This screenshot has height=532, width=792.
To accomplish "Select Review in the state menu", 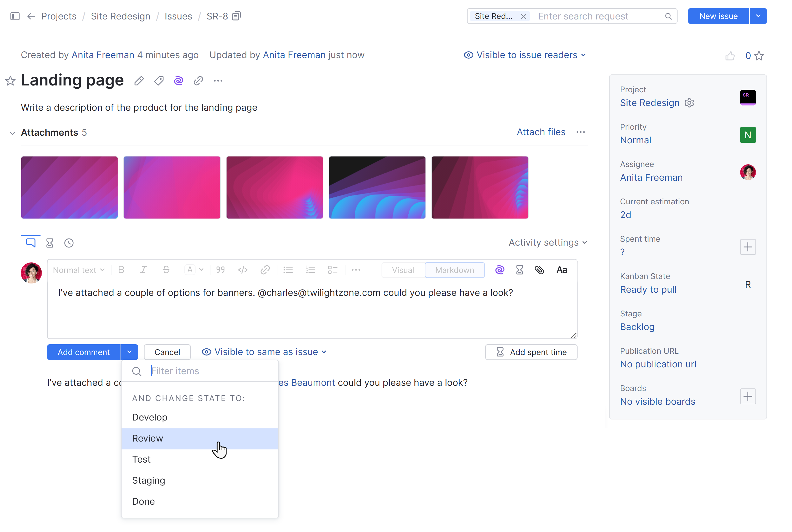I will (x=148, y=438).
